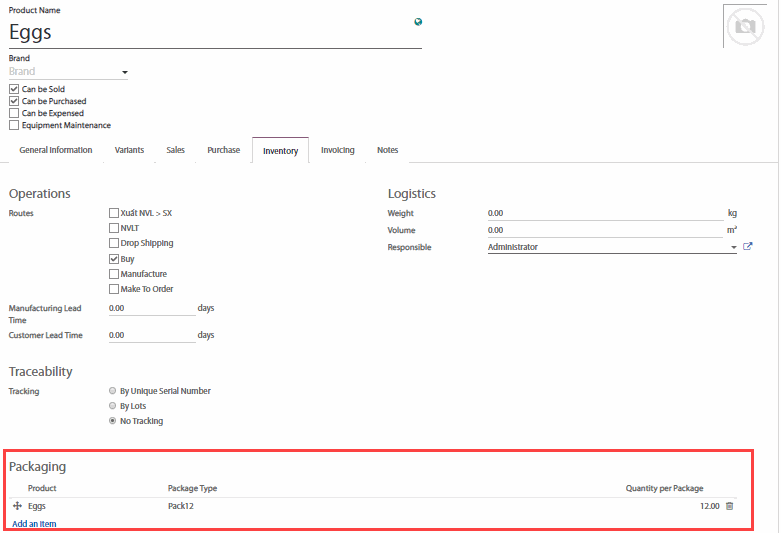The image size is (781, 533).
Task: Click the globe translate icon beside product name
Action: coord(418,22)
